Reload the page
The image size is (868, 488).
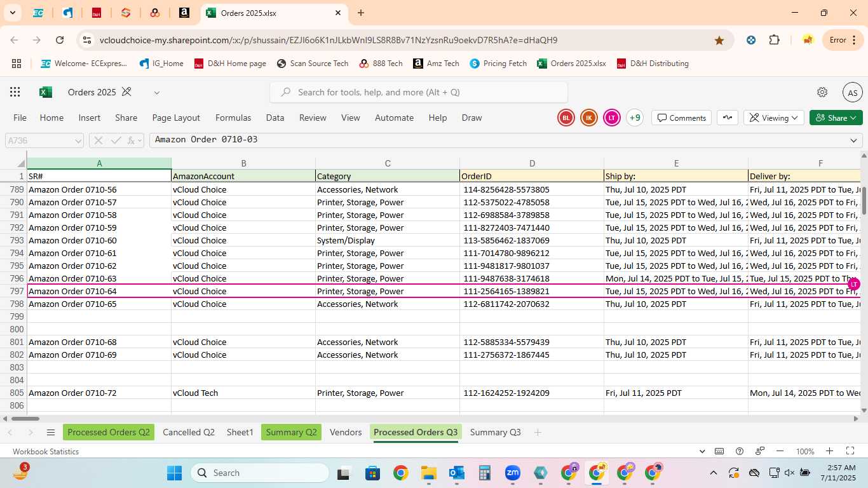pyautogui.click(x=60, y=40)
